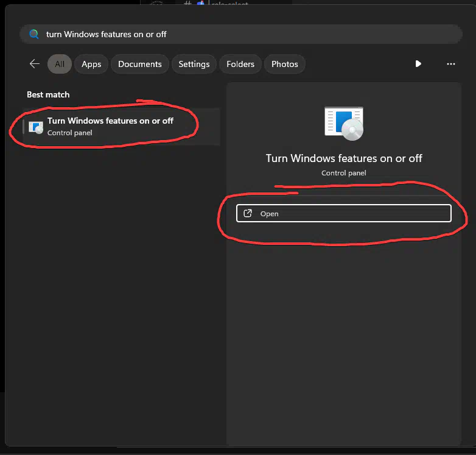Switch to the Settings filter

194,64
